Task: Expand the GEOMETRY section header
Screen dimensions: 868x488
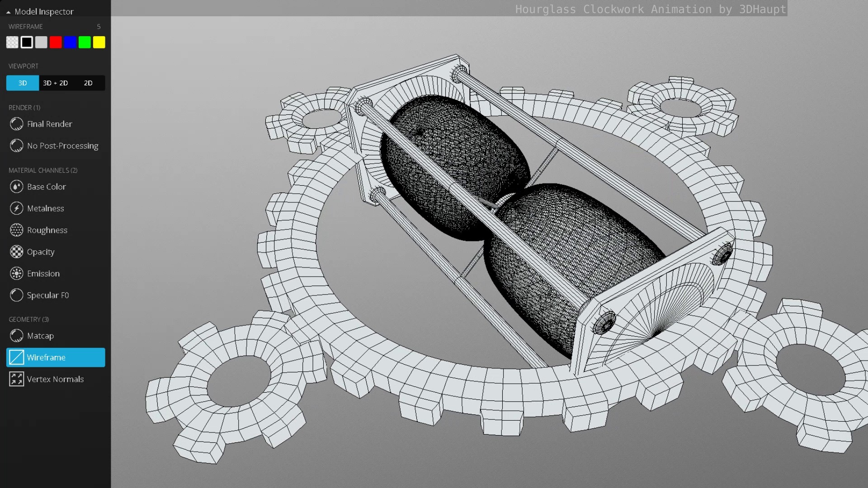Action: tap(28, 319)
